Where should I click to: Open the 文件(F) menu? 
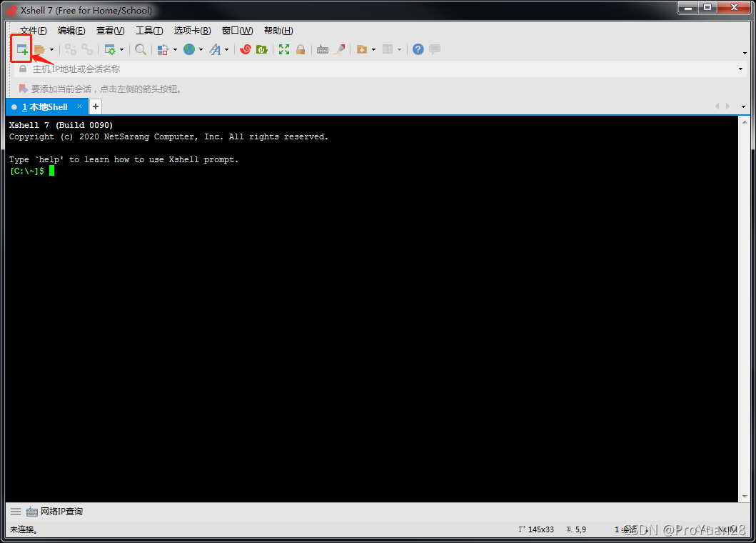34,31
